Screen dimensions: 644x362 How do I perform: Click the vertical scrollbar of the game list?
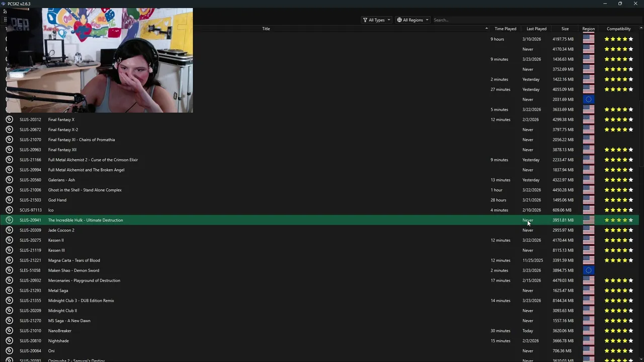(641, 194)
